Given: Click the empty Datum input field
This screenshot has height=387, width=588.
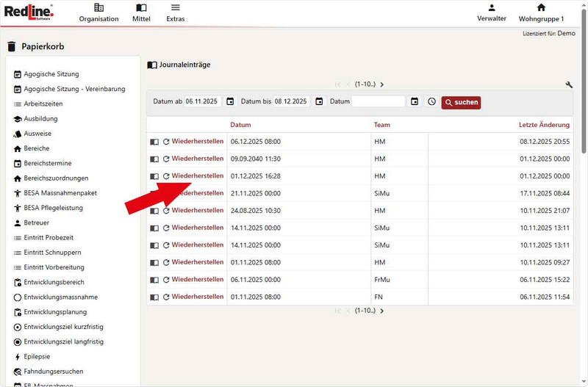Looking at the screenshot, I should pos(378,101).
